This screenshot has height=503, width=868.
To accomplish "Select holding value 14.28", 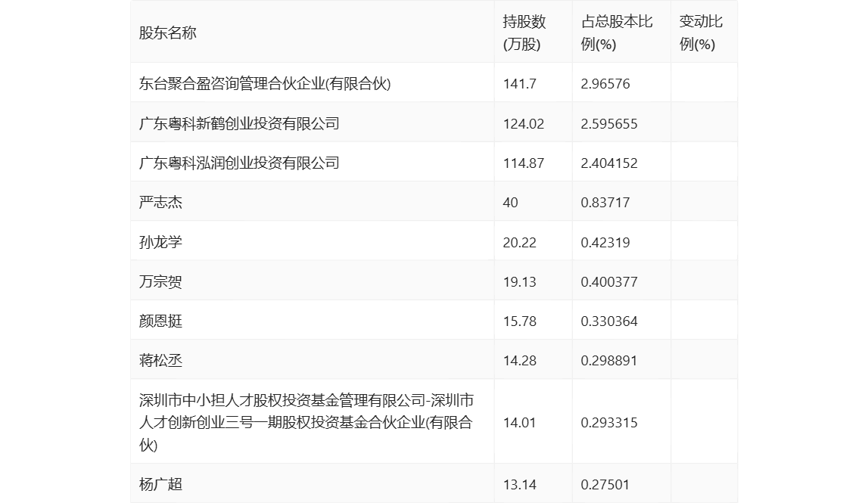I will click(519, 360).
